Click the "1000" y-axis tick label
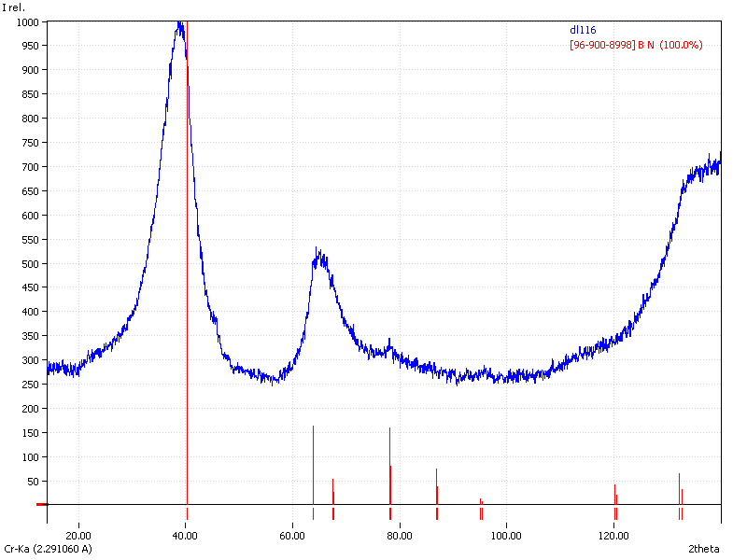 point(27,21)
